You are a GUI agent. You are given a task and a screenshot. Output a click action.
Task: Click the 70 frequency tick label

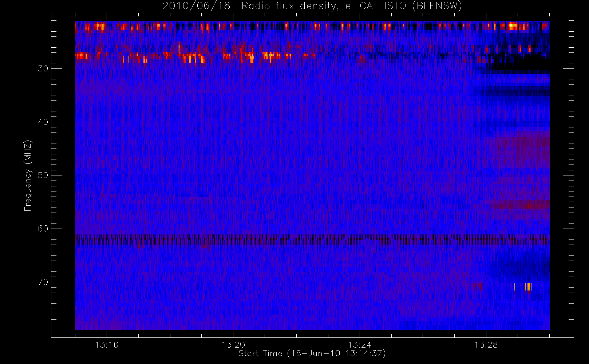43,282
